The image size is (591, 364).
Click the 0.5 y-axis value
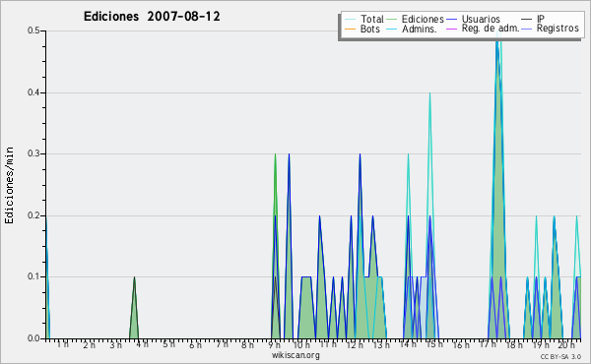coord(33,30)
